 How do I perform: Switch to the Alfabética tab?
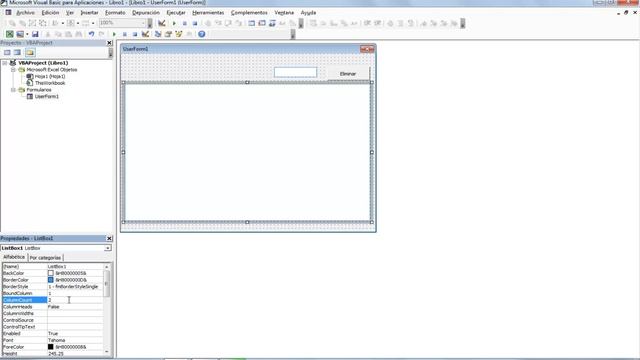pyautogui.click(x=14, y=257)
